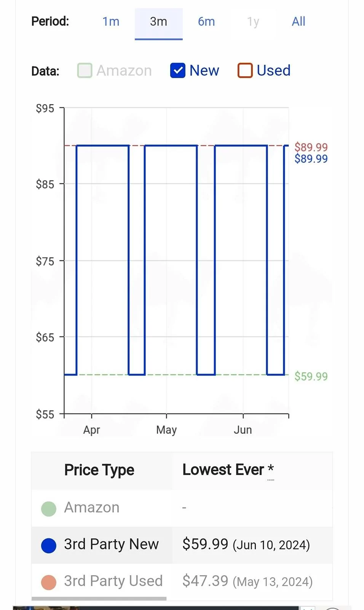Screen dimensions: 364x610
Task: Click the green $59.99 lowest price label
Action: pyautogui.click(x=311, y=376)
